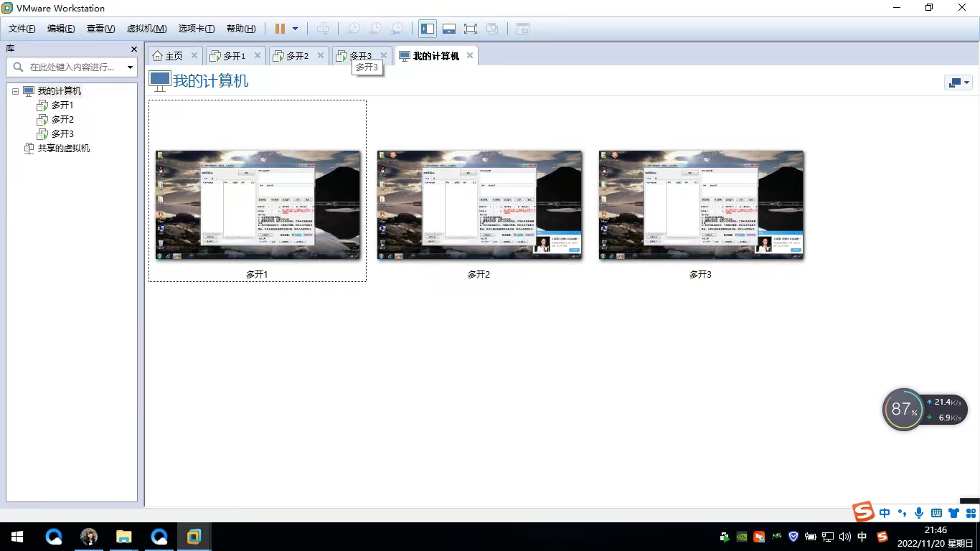
Task: Toggle the Library sidebar view button
Action: coord(428,29)
